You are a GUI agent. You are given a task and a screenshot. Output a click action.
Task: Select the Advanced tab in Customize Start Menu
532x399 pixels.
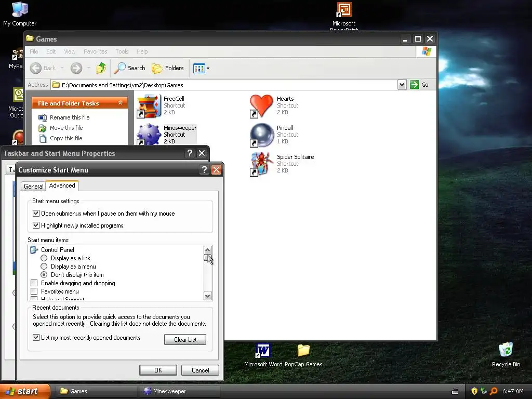(x=62, y=185)
